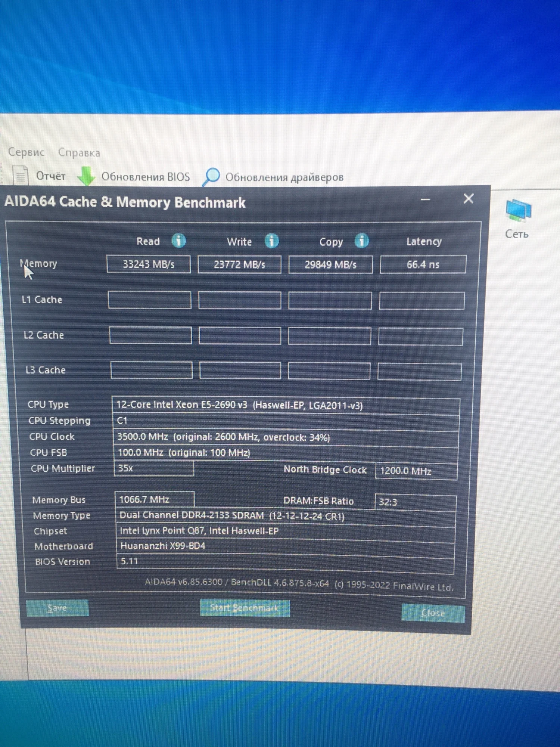The width and height of the screenshot is (560, 747).
Task: Click the green BIOS update arrow icon
Action: [86, 176]
